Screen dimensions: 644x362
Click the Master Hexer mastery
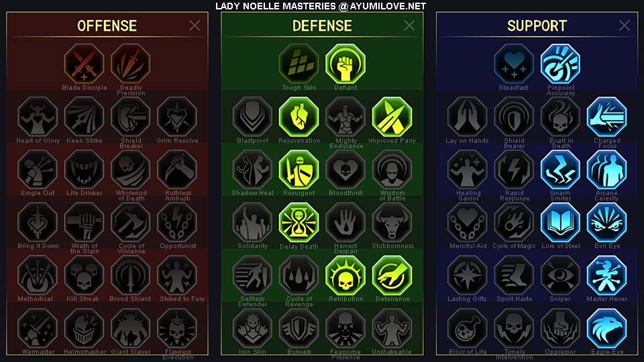[x=606, y=276]
